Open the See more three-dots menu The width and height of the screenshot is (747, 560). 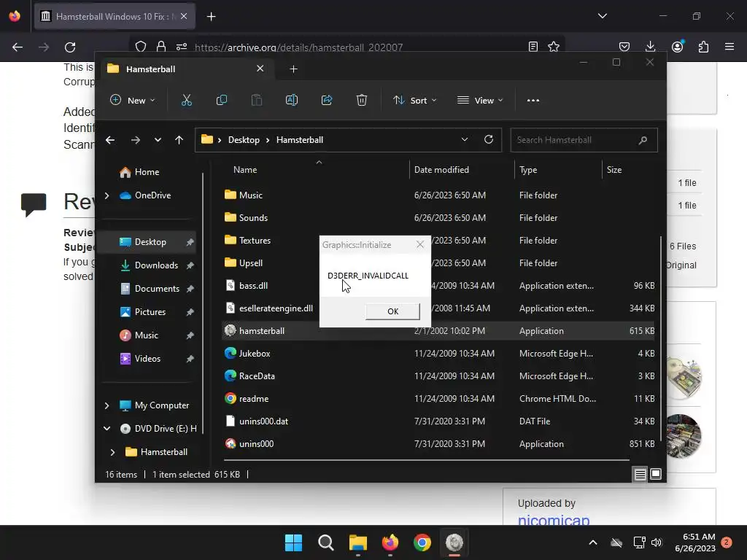pyautogui.click(x=533, y=101)
